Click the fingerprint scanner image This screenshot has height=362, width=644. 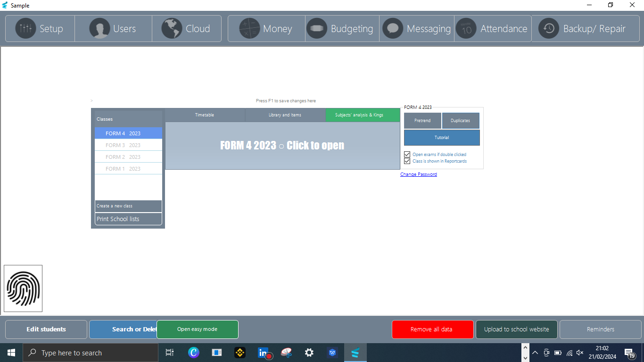click(23, 288)
